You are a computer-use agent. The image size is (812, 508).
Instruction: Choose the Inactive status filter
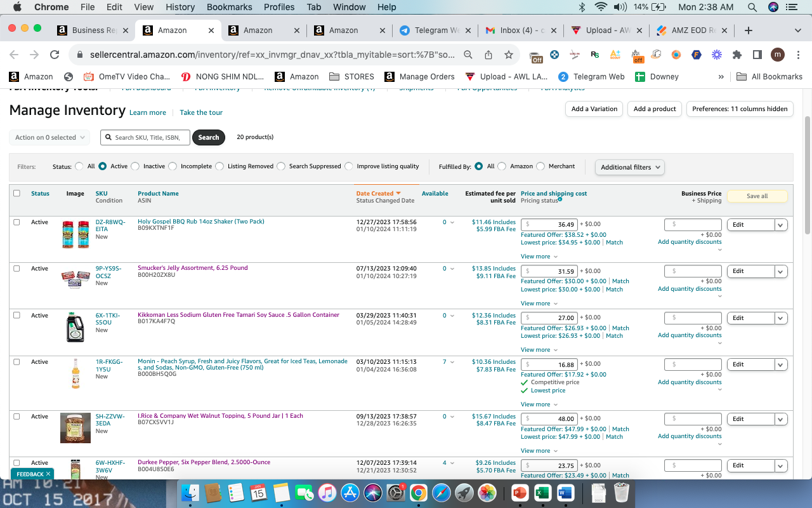tap(135, 166)
